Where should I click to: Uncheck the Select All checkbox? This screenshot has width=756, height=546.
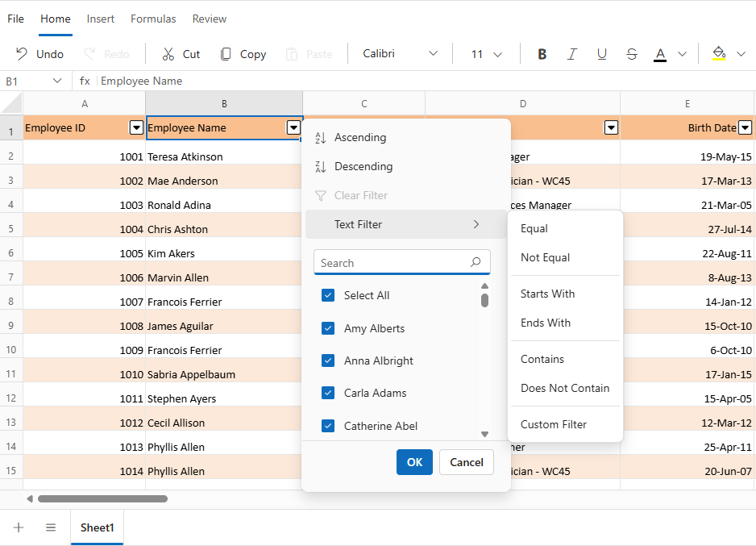tap(328, 295)
